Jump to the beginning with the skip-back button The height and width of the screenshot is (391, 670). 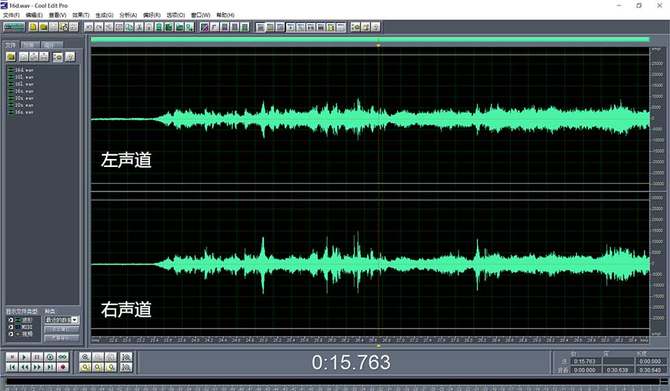click(12, 367)
